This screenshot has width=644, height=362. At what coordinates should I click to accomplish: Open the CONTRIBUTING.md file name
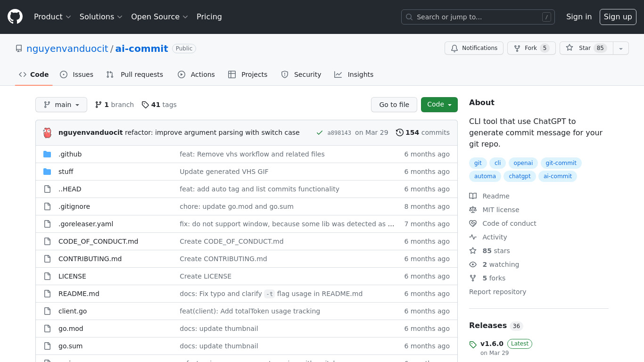tap(90, 259)
